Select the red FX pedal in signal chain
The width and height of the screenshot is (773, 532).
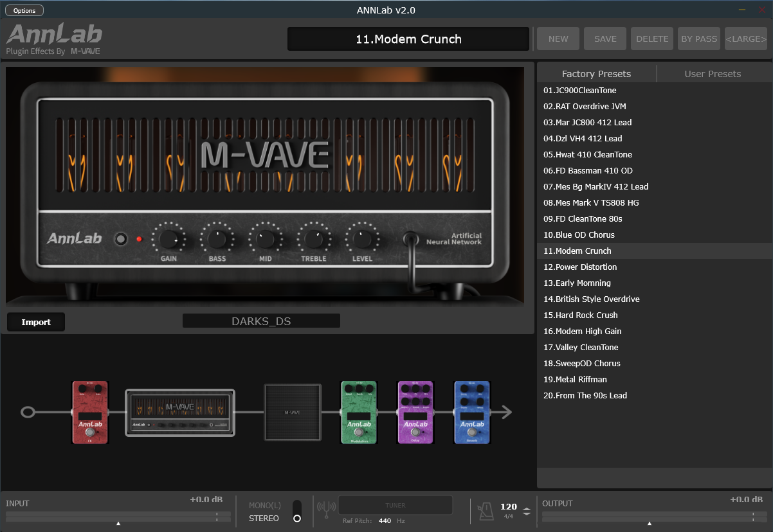90,412
